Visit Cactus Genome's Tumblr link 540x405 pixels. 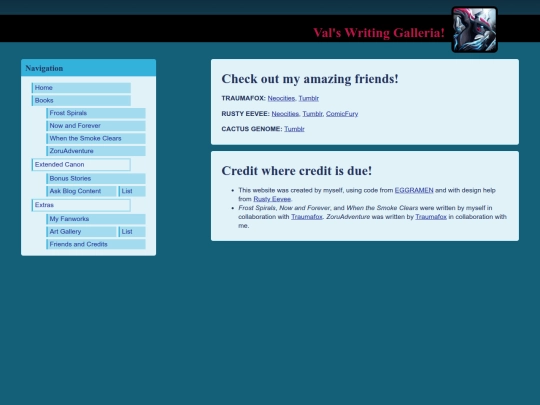click(294, 129)
